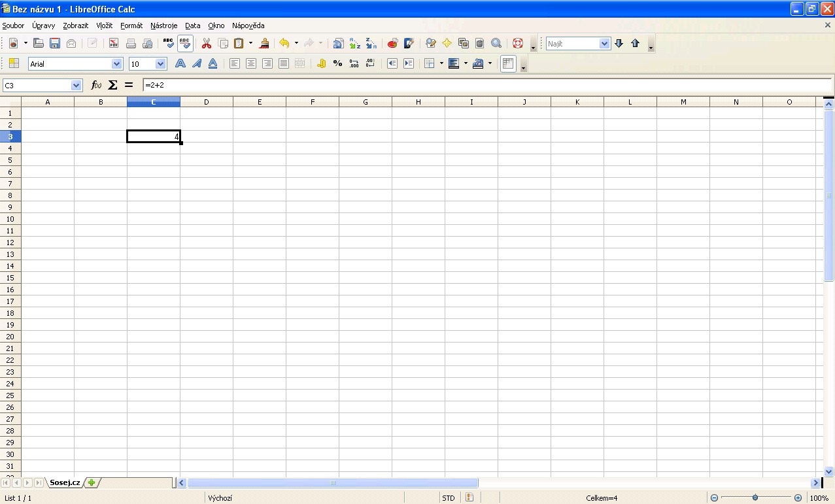The image size is (835, 504).
Task: Open the Undo history dropdown arrow
Action: 296,44
